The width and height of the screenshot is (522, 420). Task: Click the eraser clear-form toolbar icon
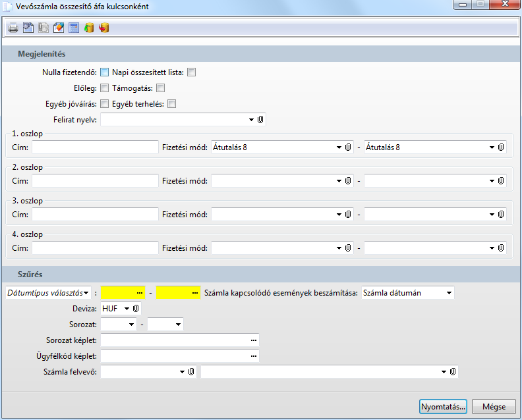pos(59,28)
